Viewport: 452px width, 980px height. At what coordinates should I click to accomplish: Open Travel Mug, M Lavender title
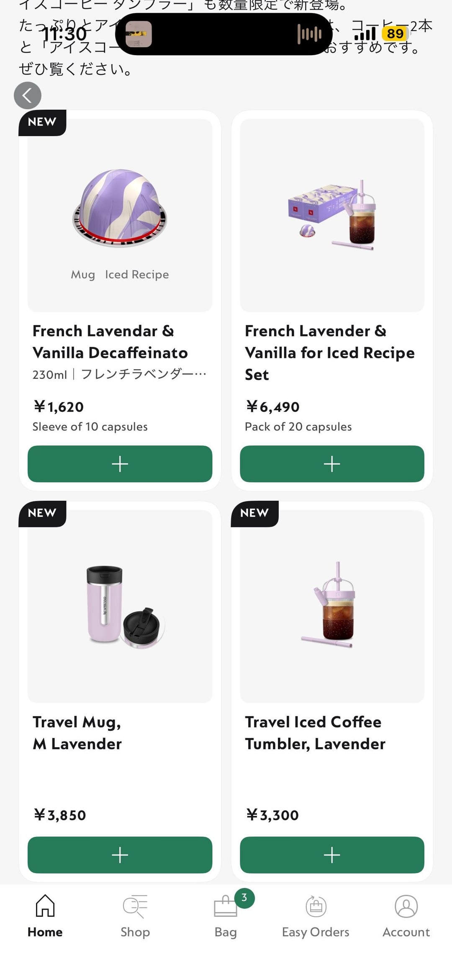pyautogui.click(x=77, y=733)
